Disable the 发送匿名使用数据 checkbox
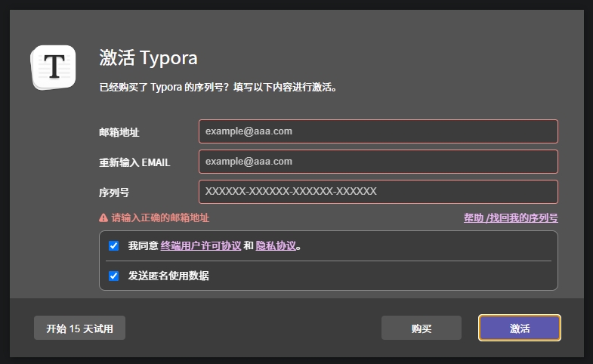 click(113, 276)
